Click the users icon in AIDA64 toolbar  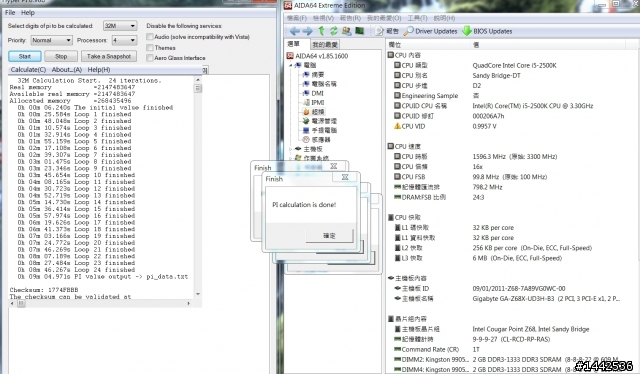[x=347, y=31]
